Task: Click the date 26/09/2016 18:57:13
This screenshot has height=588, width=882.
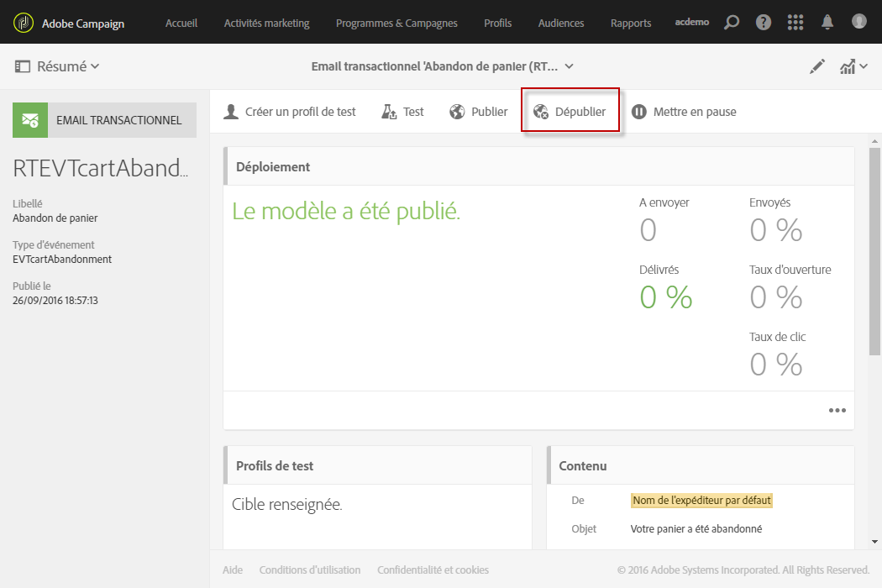Action: pyautogui.click(x=55, y=301)
